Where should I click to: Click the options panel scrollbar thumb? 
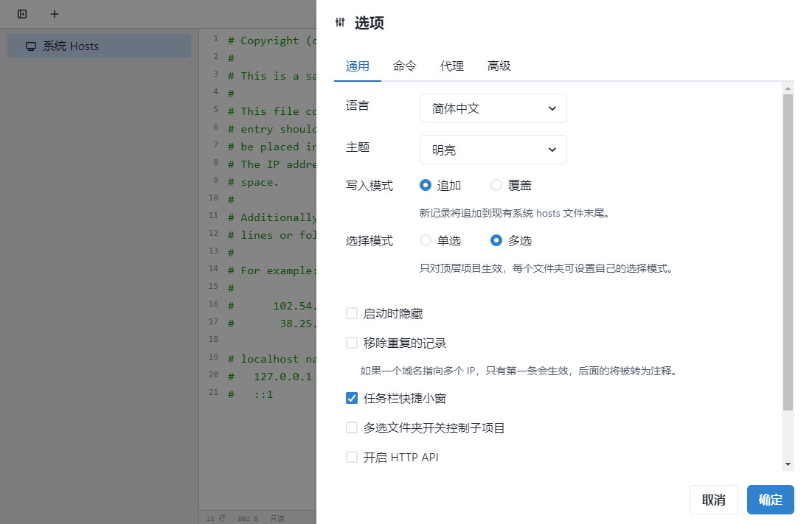pyautogui.click(x=788, y=253)
